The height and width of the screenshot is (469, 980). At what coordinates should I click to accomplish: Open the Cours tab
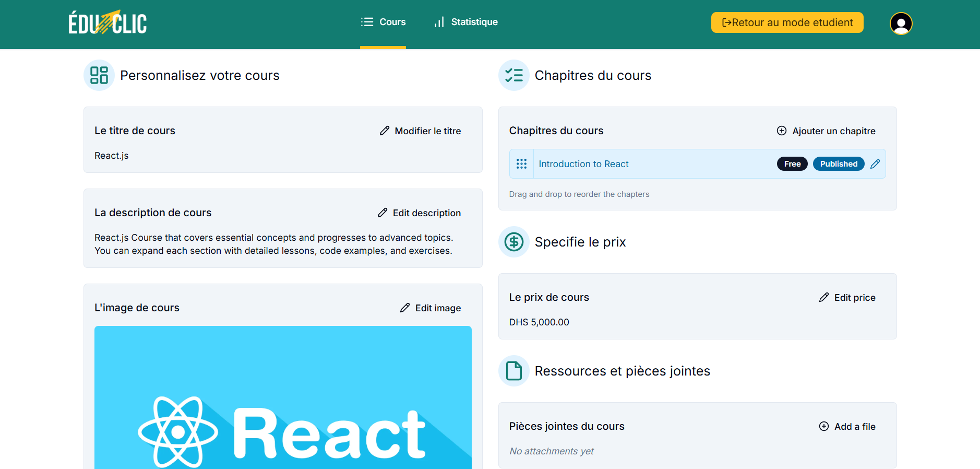coord(383,22)
